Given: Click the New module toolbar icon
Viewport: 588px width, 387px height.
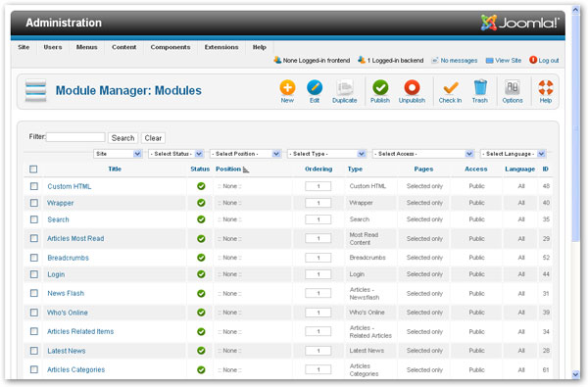Looking at the screenshot, I should pyautogui.click(x=287, y=88).
